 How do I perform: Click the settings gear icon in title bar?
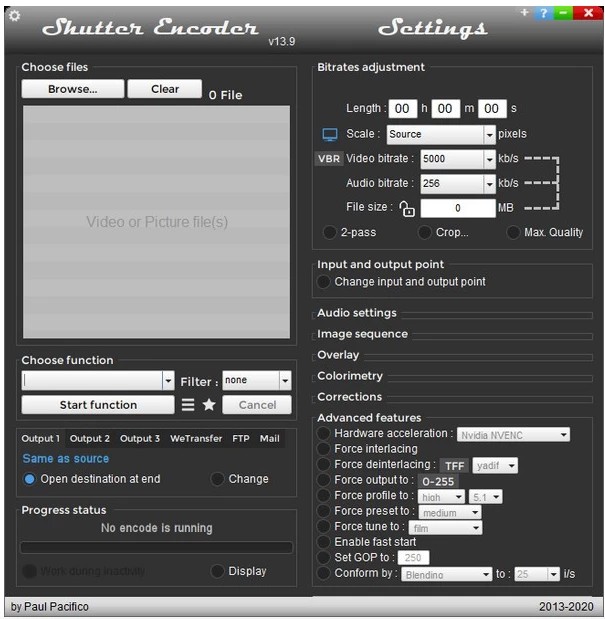[x=14, y=16]
